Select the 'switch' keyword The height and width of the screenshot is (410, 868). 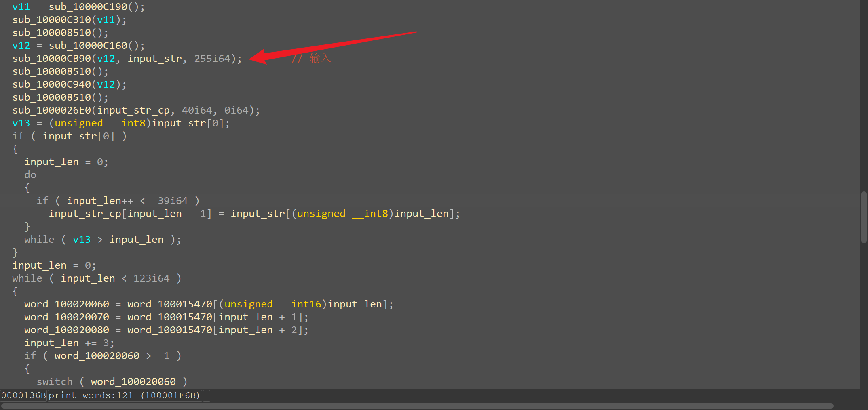[x=55, y=382]
